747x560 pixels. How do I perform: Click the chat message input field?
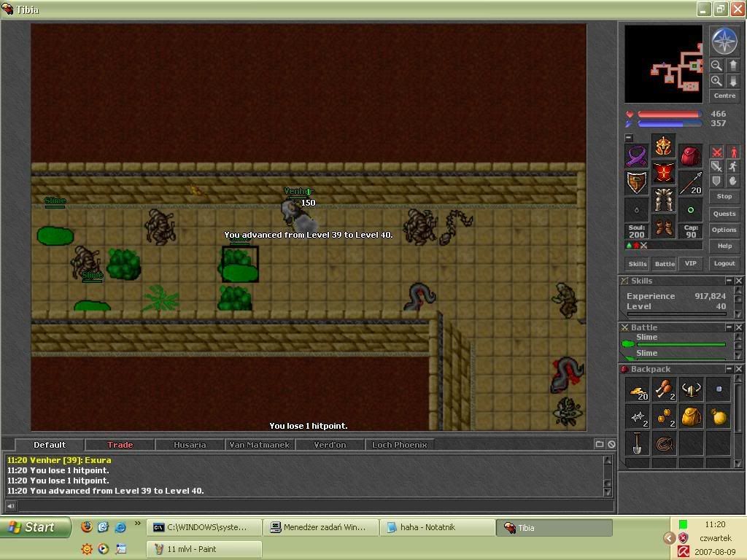pyautogui.click(x=315, y=506)
